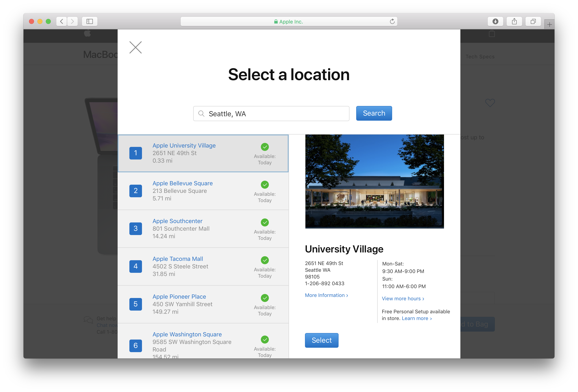
Task: Reload the page with refresh icon
Action: tap(392, 21)
